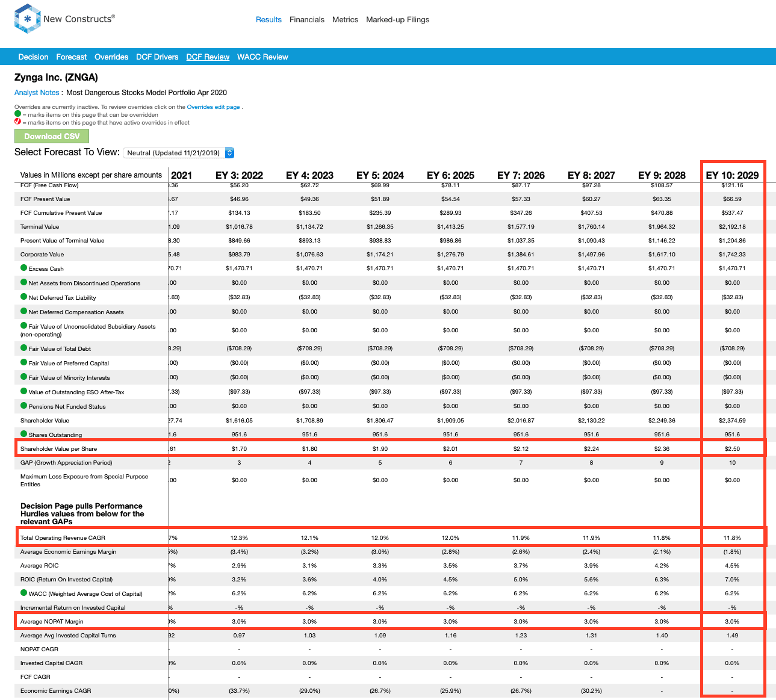Click the Most Dangerous Stocks Model Portfolio note
The width and height of the screenshot is (776, 700).
coord(146,93)
